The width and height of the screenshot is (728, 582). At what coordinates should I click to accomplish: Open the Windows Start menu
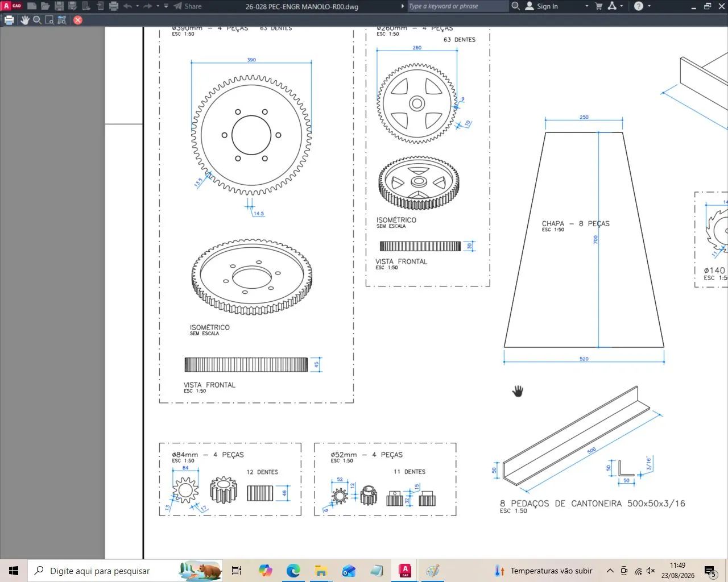14,571
